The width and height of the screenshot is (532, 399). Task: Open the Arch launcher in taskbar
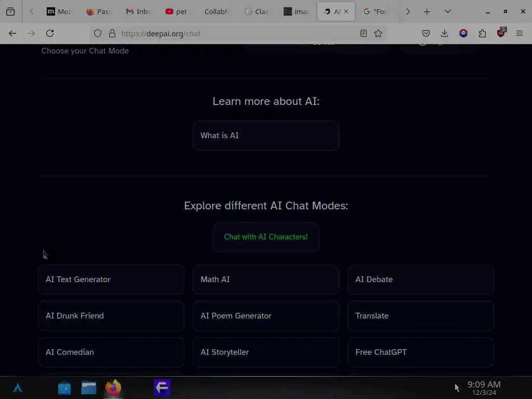pos(18,388)
